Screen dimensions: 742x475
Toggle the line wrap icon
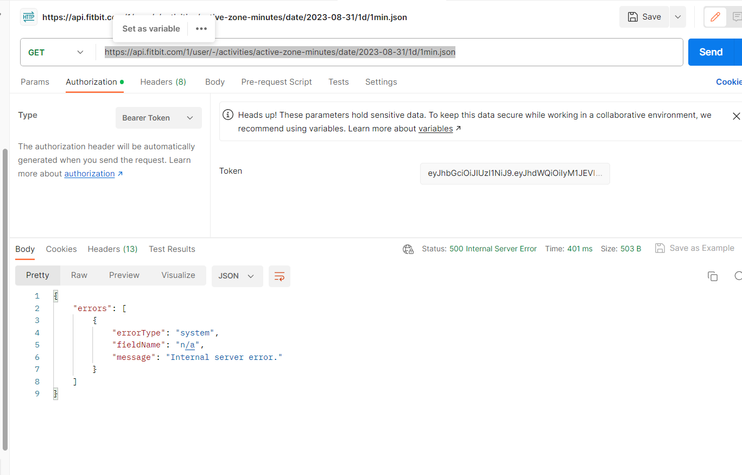[x=279, y=276]
